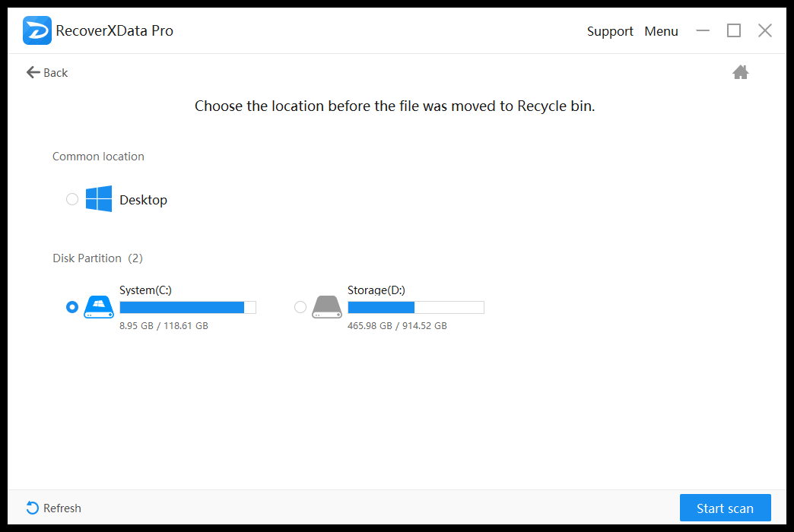Screen dimensions: 794x532
Task: Maximize the RecoverXData window
Action: point(734,31)
